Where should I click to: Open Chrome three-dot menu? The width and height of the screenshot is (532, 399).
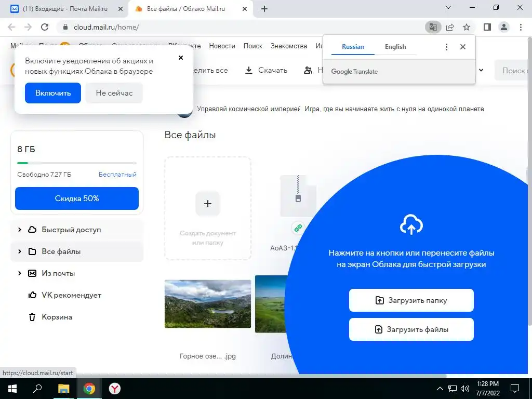coord(521,27)
